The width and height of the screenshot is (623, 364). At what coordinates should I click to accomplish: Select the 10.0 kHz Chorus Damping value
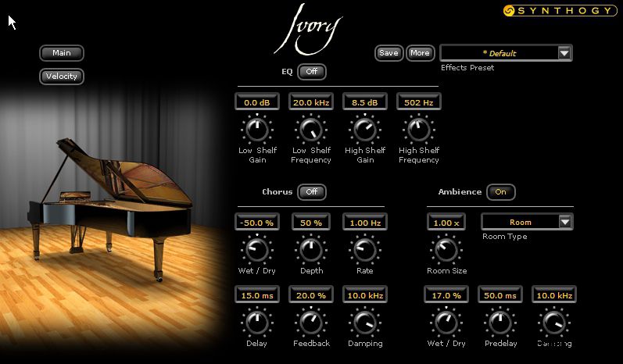[x=365, y=295]
